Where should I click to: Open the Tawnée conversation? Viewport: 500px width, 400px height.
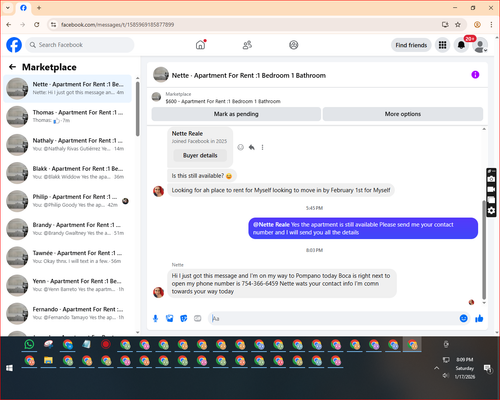[68, 257]
